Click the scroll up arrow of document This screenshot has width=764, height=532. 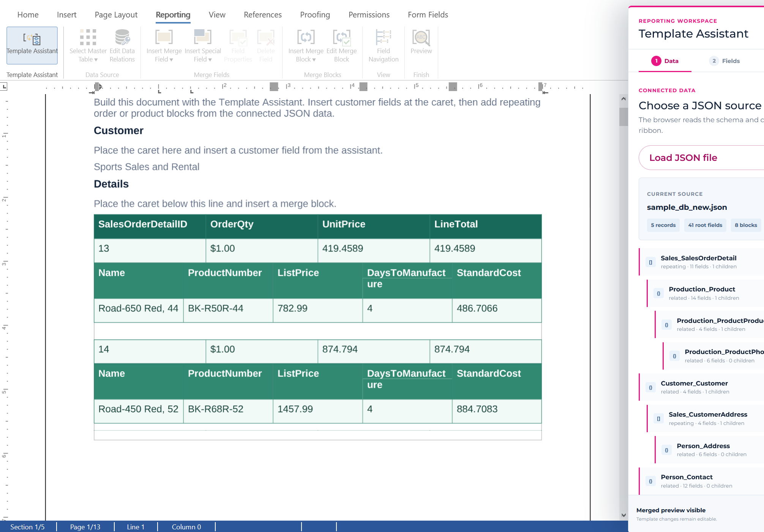tap(624, 99)
